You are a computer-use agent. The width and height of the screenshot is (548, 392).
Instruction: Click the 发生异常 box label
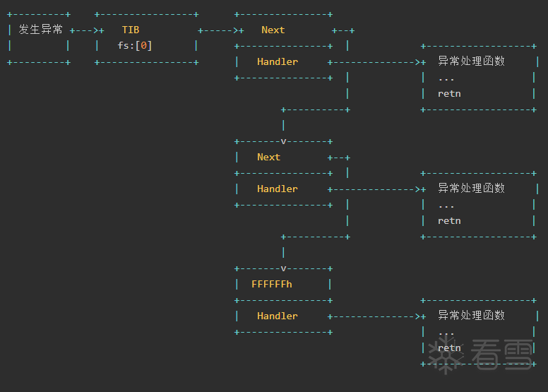click(x=40, y=30)
